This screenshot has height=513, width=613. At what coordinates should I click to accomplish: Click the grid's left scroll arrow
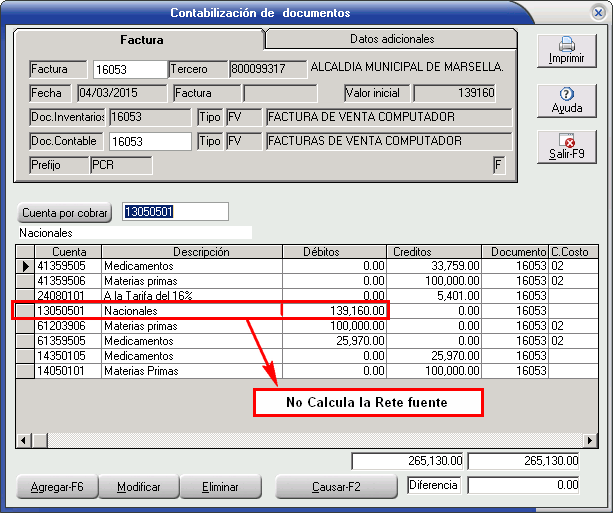(x=23, y=441)
